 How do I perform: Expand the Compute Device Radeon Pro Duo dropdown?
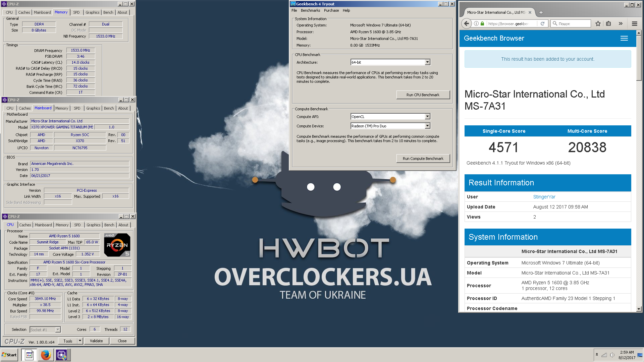coord(427,126)
